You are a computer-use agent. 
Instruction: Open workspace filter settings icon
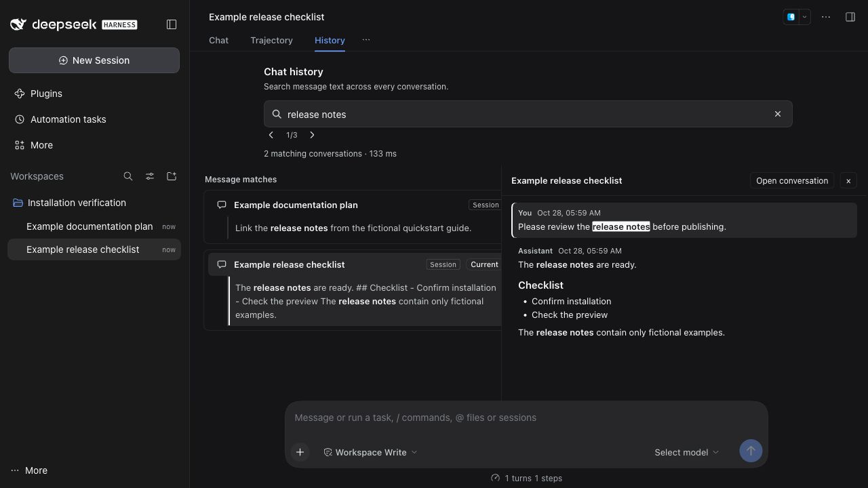tap(150, 176)
